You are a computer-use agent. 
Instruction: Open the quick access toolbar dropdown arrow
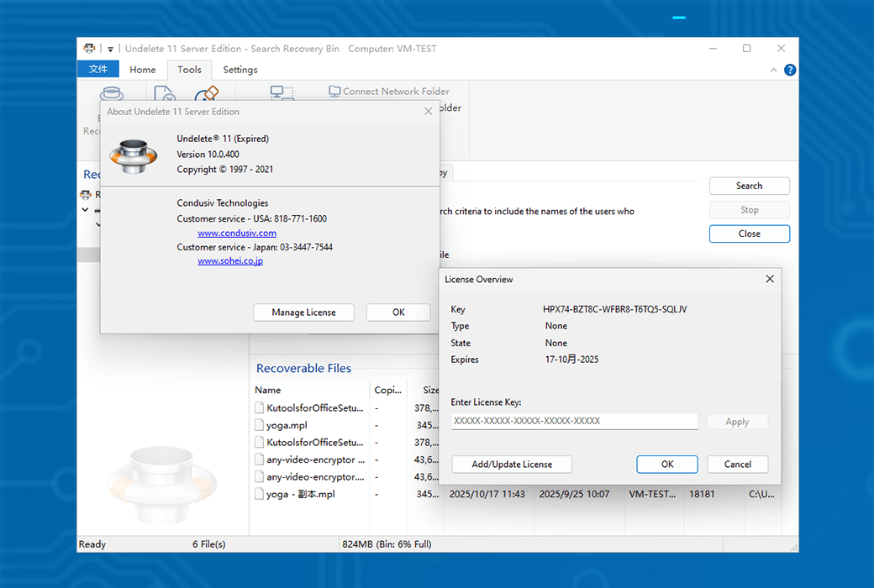[110, 50]
